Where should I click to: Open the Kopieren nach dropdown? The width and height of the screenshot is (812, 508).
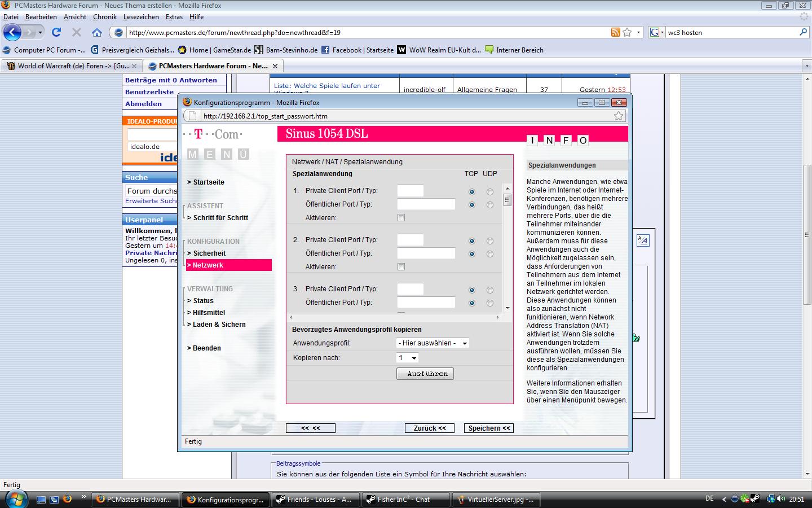(x=407, y=358)
